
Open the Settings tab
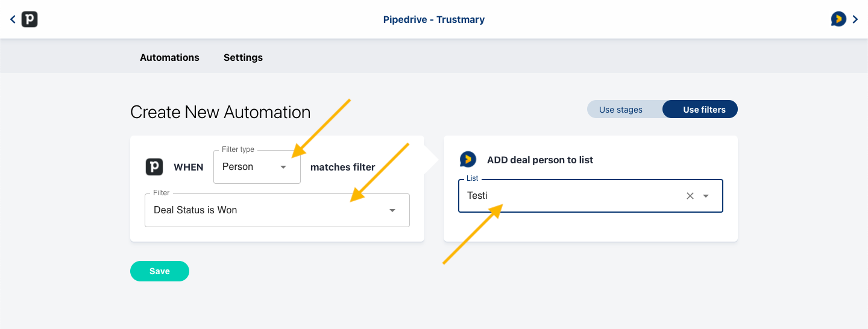(x=243, y=57)
